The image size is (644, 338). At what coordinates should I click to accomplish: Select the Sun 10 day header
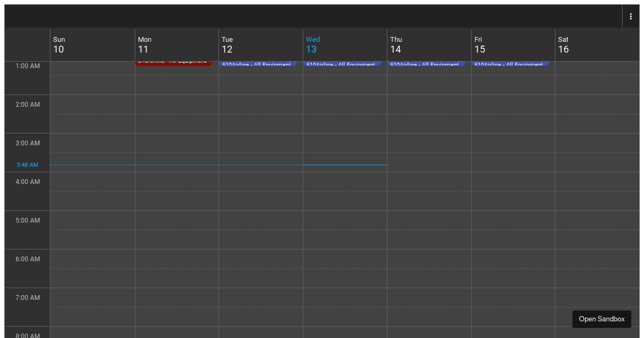[x=59, y=45]
